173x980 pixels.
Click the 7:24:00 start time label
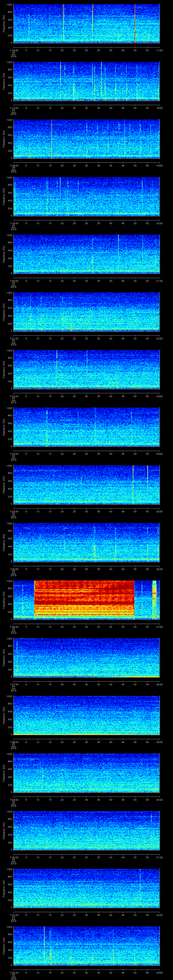[x=14, y=511]
